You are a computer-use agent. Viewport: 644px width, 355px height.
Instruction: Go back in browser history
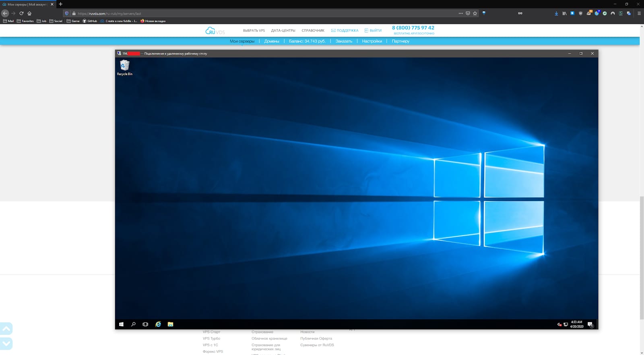tap(5, 13)
